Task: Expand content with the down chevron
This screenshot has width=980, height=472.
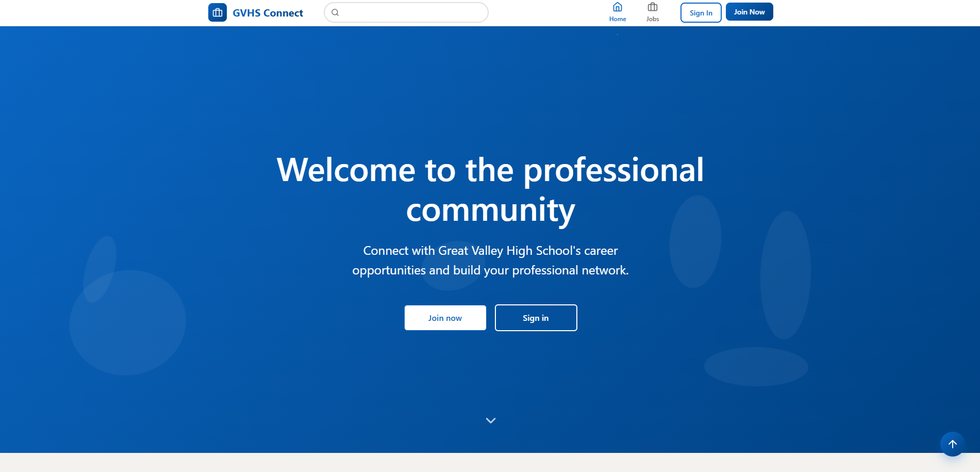Action: [490, 420]
